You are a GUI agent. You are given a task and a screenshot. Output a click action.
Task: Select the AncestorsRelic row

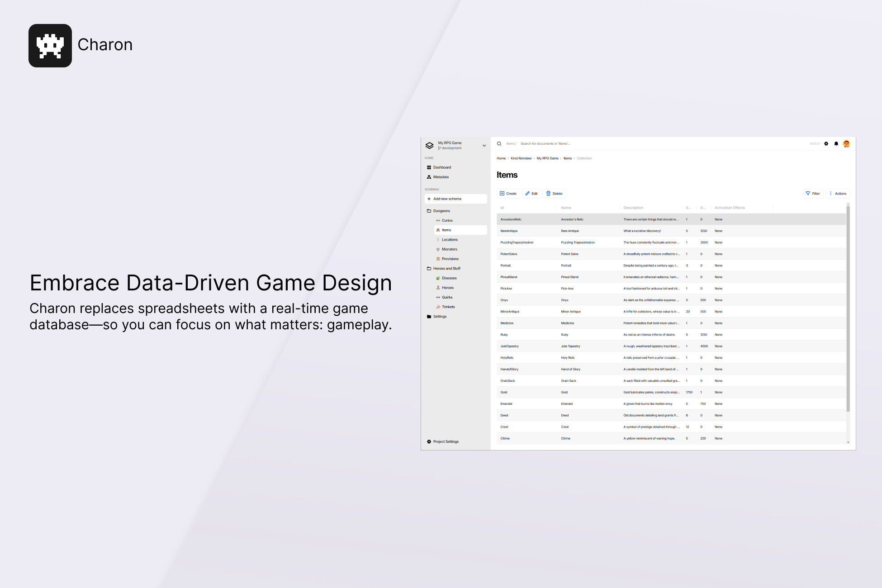[x=588, y=219]
